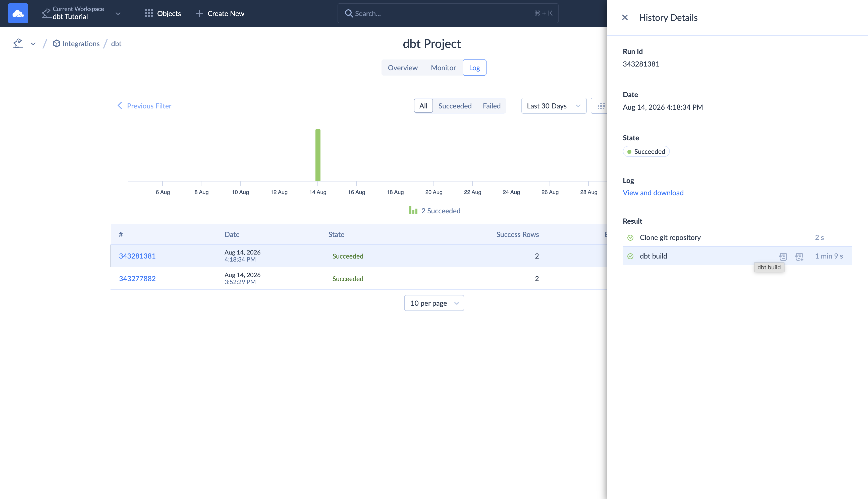Click the dbt breadcrumb item
868x499 pixels.
pyautogui.click(x=116, y=43)
